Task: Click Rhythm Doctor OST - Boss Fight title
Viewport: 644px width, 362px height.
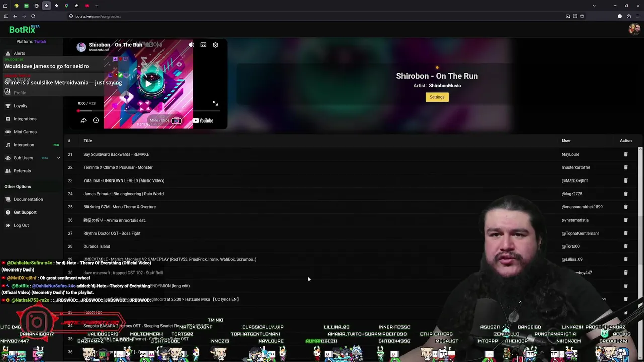Action: [112, 233]
